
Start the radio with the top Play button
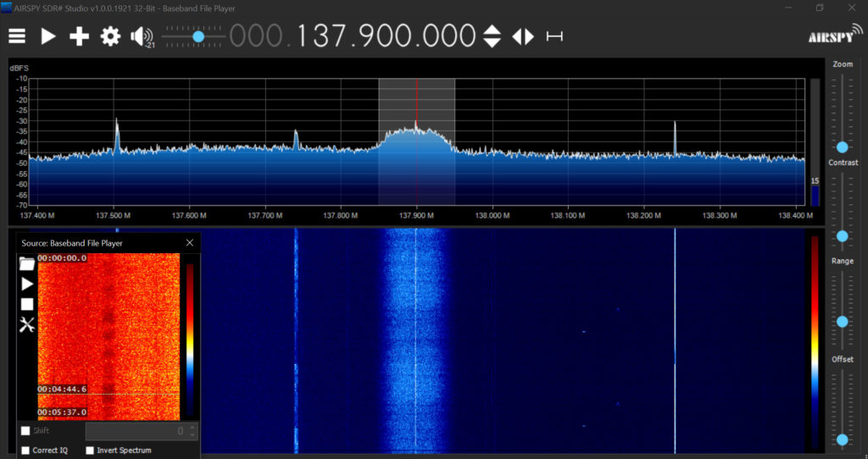tap(48, 36)
